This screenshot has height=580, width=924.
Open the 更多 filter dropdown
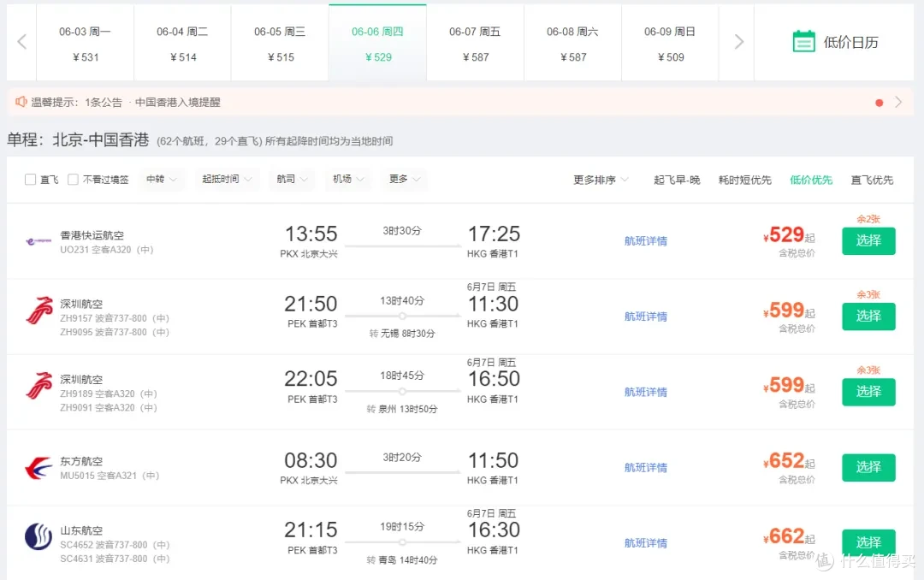pyautogui.click(x=404, y=179)
